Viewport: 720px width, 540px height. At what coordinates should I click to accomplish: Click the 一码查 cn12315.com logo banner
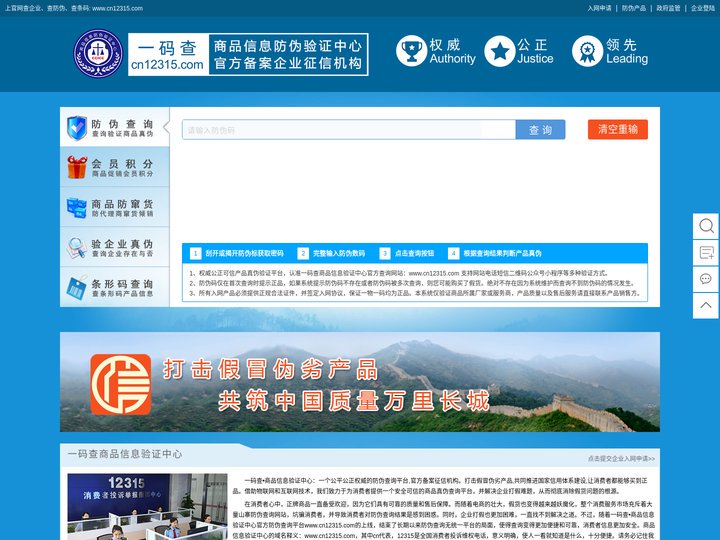click(248, 54)
